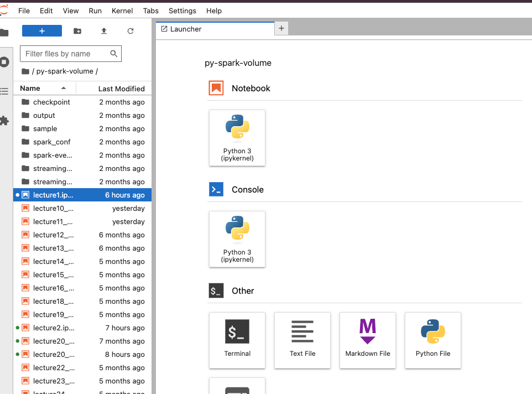Click the folder icon beside checkpoint
This screenshot has width=532, height=394.
tap(25, 102)
